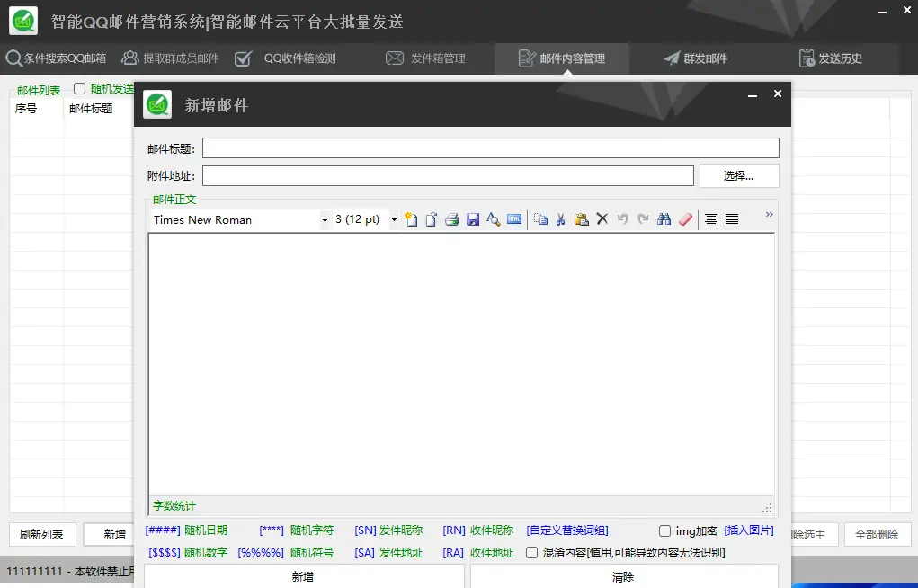Insert the [SA] 发件地址 tag
Viewport: 918px width, 588px height.
(388, 552)
